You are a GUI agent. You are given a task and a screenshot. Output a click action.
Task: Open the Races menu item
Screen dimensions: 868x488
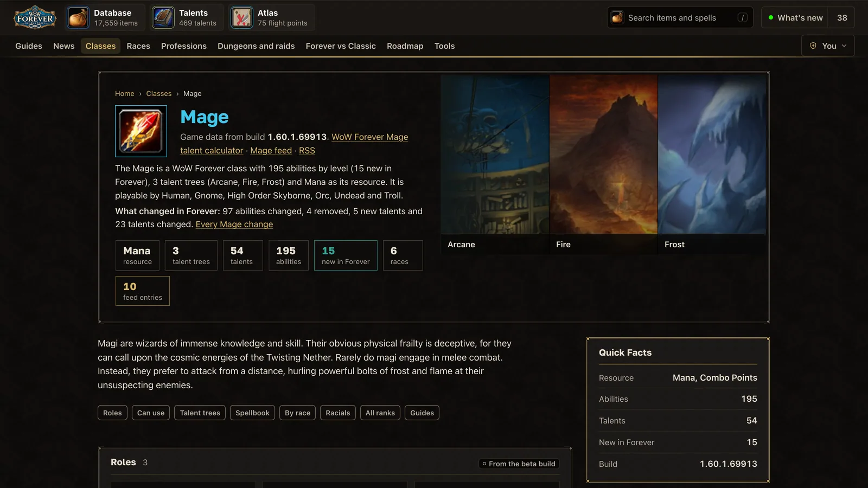click(x=138, y=46)
